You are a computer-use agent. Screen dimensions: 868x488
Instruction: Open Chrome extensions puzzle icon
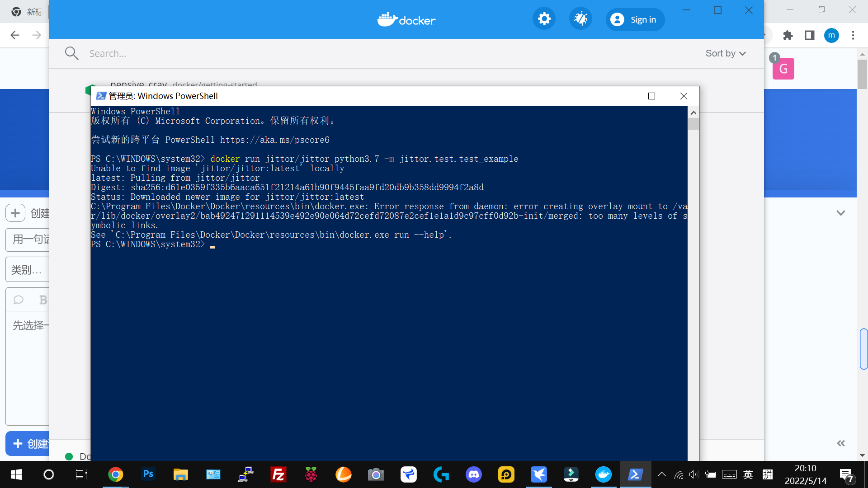788,35
